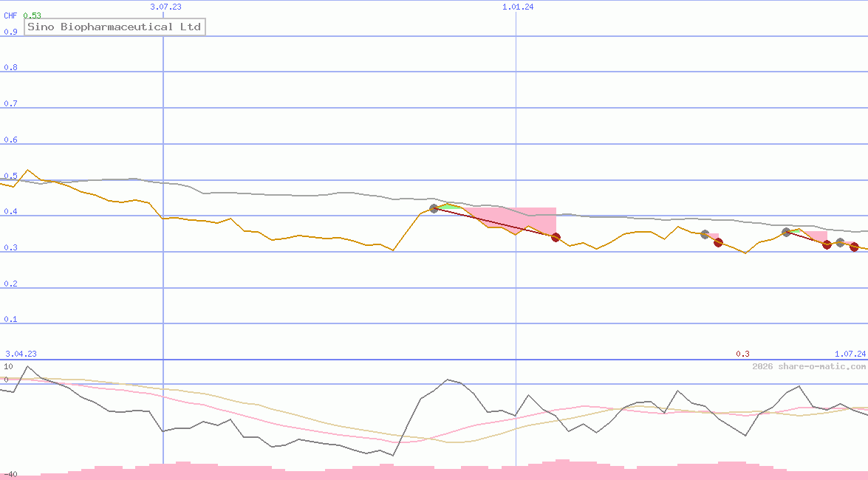Click the red marker under the second gray dot
Viewport: 868px width, 480px height.
717,242
